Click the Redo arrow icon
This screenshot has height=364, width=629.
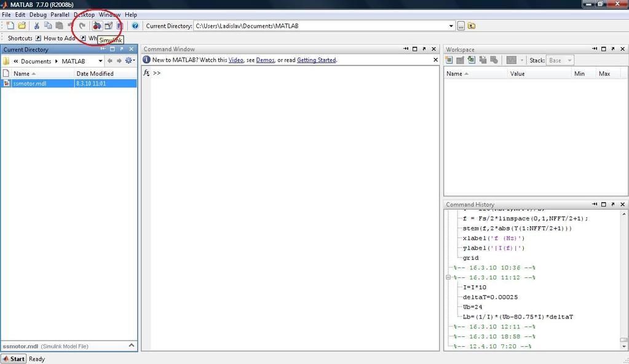(82, 26)
